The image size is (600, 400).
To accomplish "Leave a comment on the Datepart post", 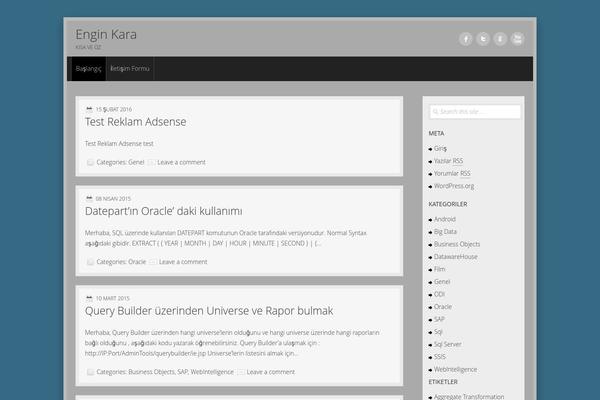I will (183, 262).
